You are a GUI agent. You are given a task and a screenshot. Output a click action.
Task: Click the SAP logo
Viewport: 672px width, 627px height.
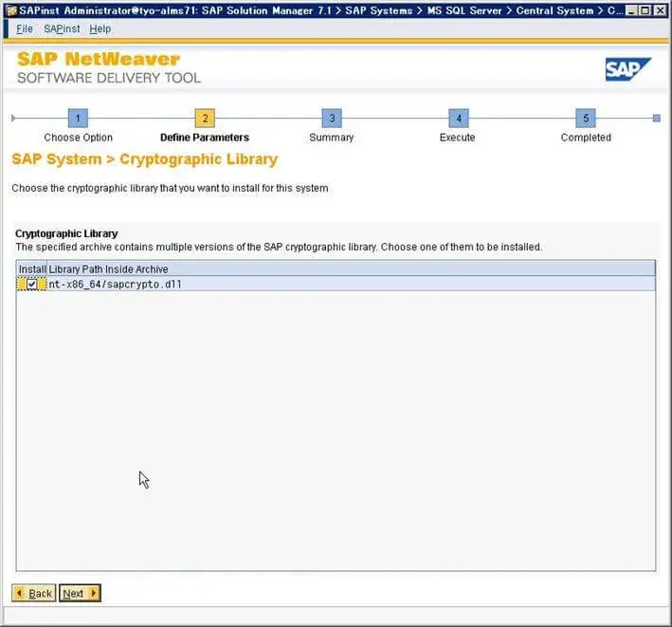[627, 69]
